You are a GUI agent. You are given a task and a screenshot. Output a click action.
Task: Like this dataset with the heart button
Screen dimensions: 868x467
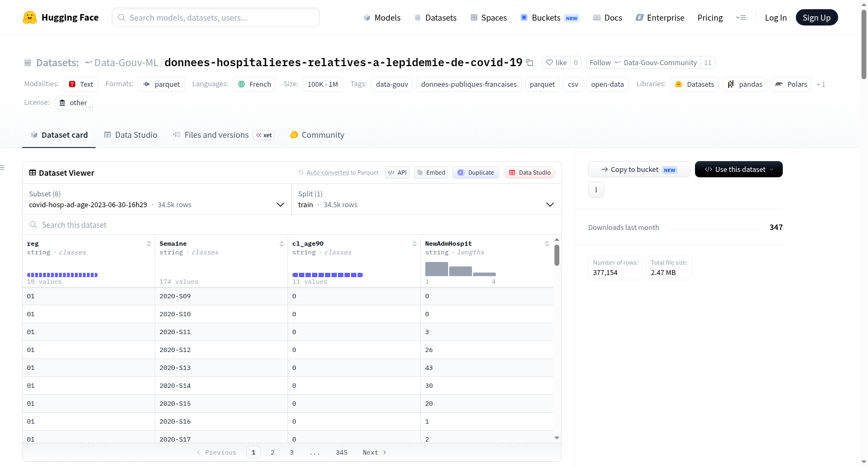pyautogui.click(x=557, y=63)
